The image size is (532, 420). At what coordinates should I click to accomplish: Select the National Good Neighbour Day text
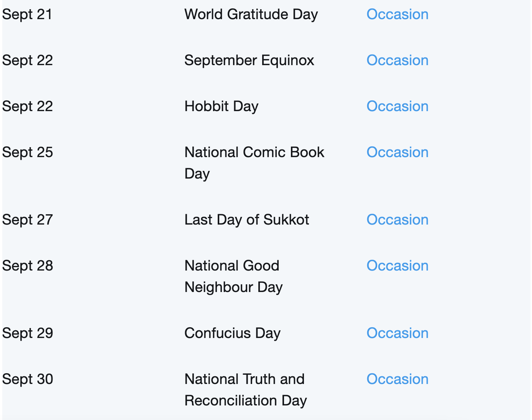click(234, 276)
